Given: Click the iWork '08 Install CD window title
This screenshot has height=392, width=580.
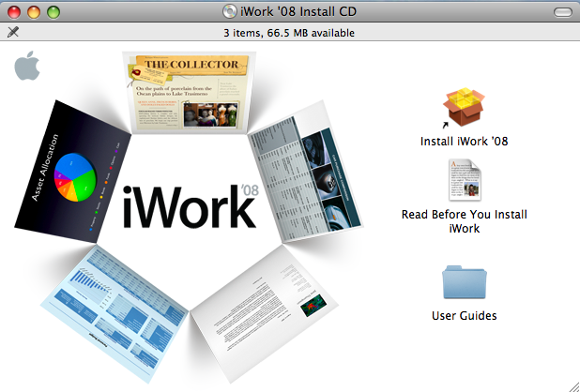Looking at the screenshot, I should click(298, 12).
